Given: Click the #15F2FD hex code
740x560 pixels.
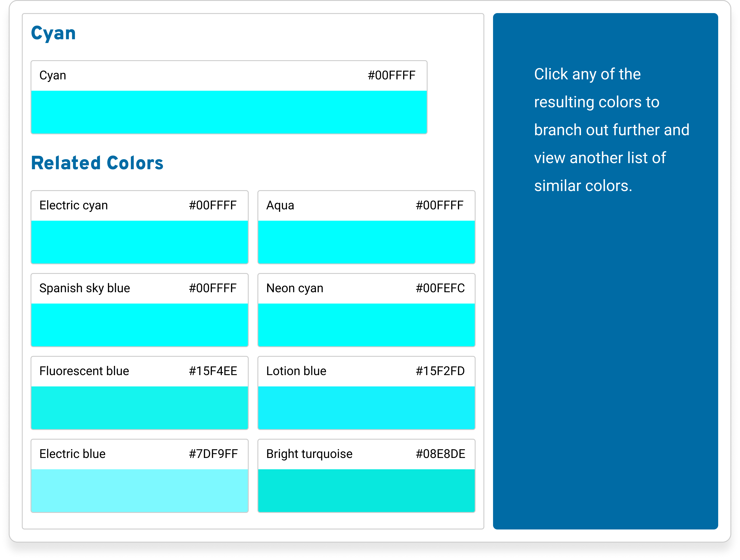Looking at the screenshot, I should coord(440,371).
